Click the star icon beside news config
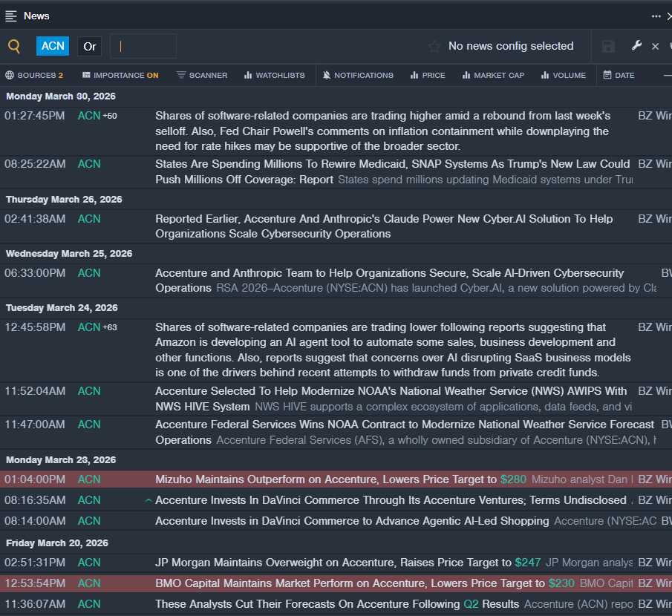The width and height of the screenshot is (672, 616). 434,47
